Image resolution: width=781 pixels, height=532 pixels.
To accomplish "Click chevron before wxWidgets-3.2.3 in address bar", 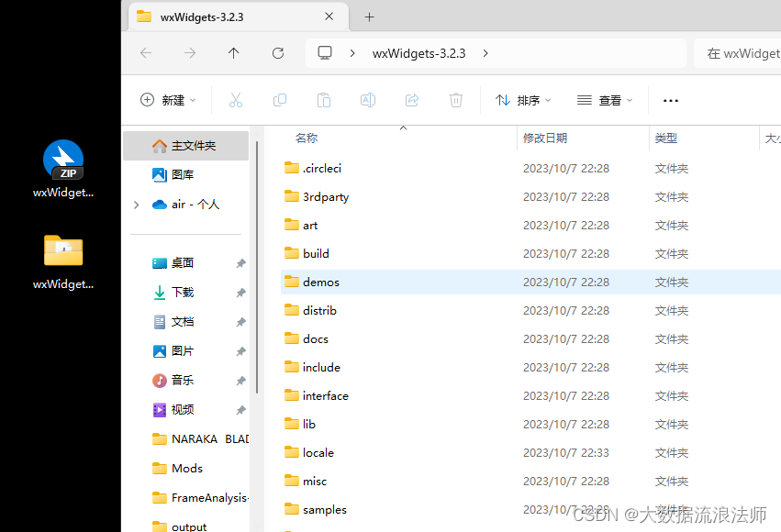I will pos(352,53).
